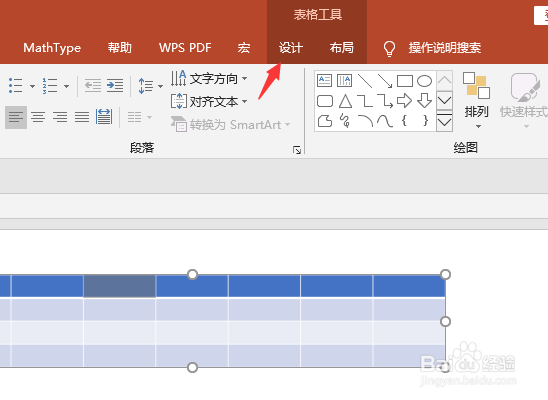Select the highlighted header cell in table

[x=120, y=286]
